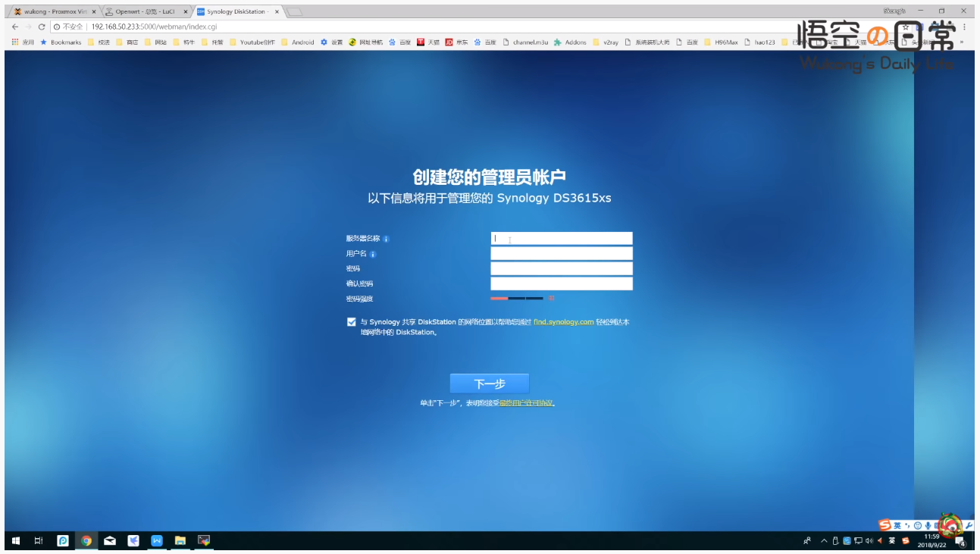
Task: Click the 下一步 button
Action: tap(490, 383)
